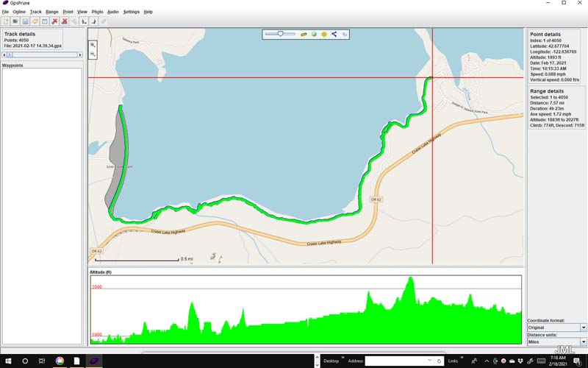588x368 pixels.
Task: Click the Open file toolbar icon
Action: tap(15, 21)
